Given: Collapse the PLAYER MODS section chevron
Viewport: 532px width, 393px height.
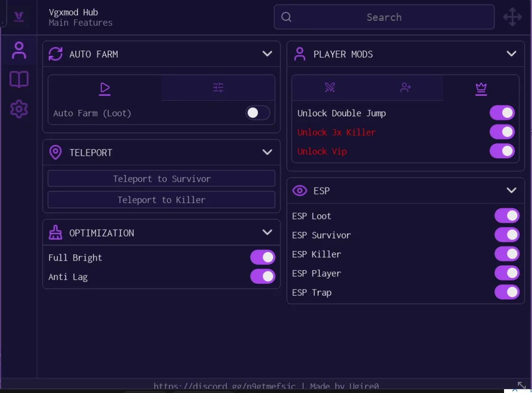Looking at the screenshot, I should tap(511, 54).
